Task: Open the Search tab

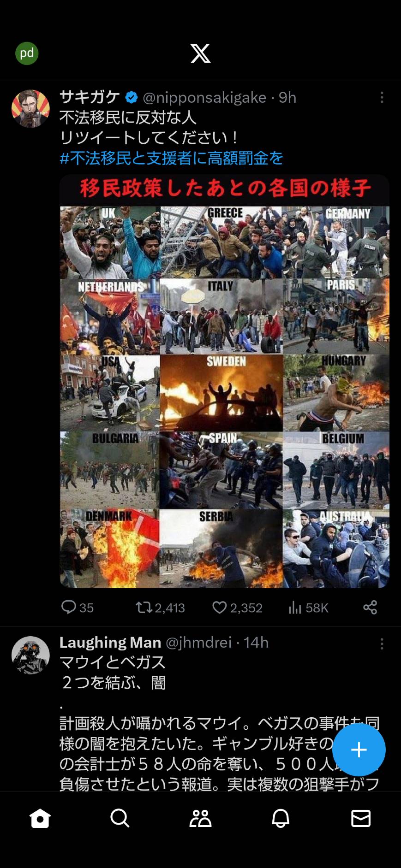Action: point(120,818)
